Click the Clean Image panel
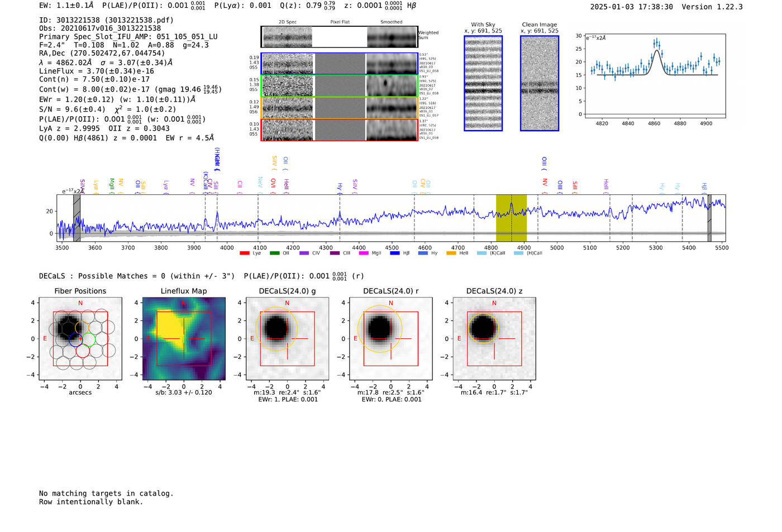The image size is (782, 532). pos(539,83)
